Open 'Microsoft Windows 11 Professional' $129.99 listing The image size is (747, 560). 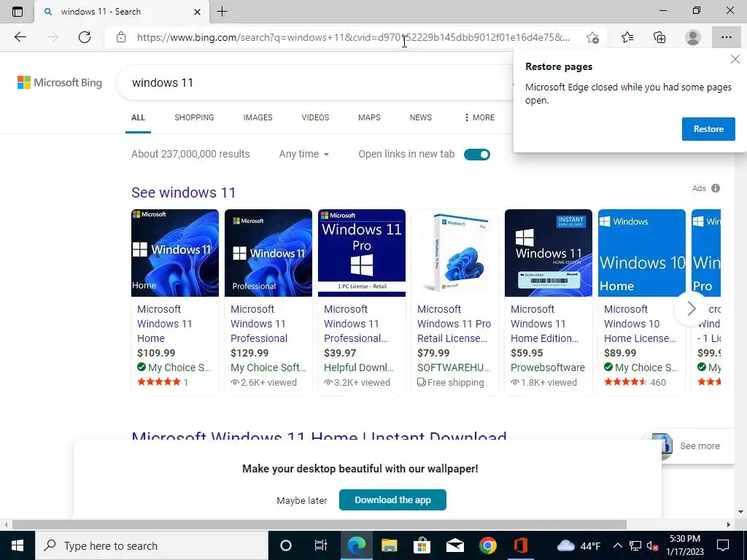pos(259,324)
